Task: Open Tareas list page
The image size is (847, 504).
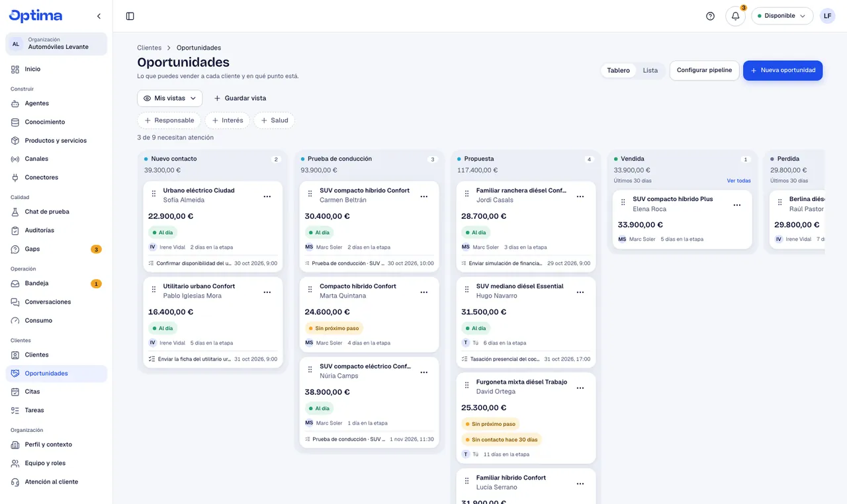Action: (56, 410)
